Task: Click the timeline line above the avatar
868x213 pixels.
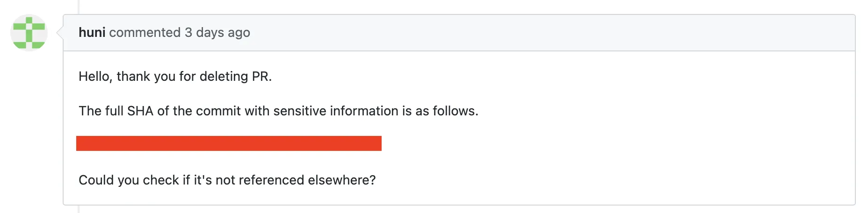Action: 79,7
